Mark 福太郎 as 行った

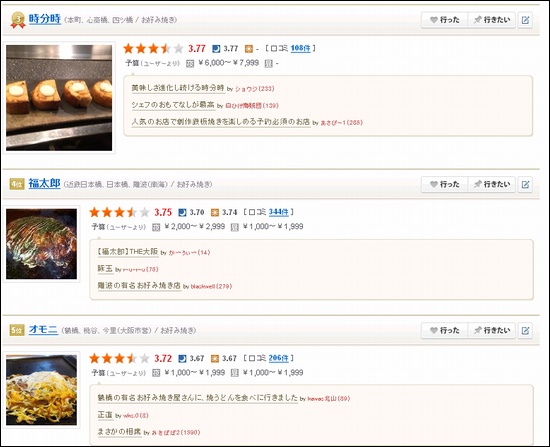444,184
